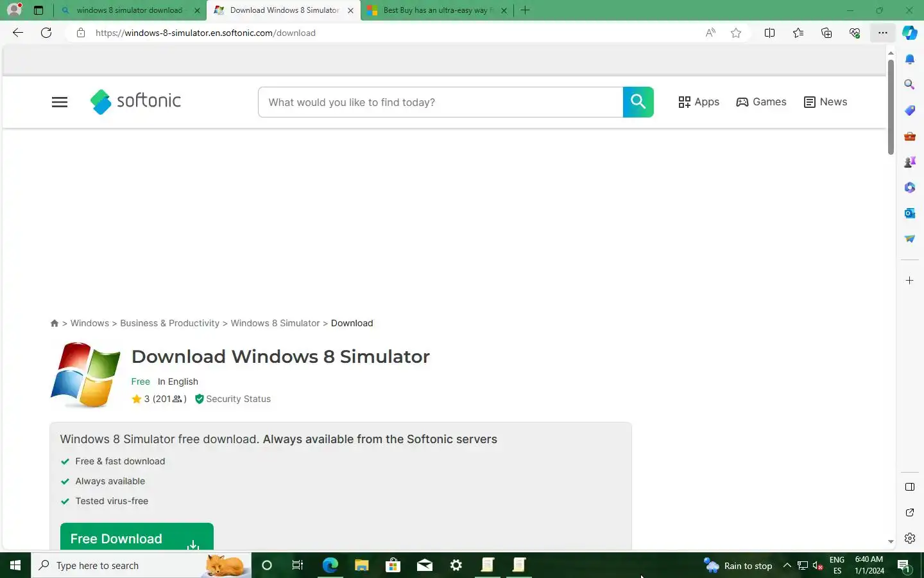Viewport: 924px width, 578px height.
Task: Open the Games section
Action: coord(761,102)
